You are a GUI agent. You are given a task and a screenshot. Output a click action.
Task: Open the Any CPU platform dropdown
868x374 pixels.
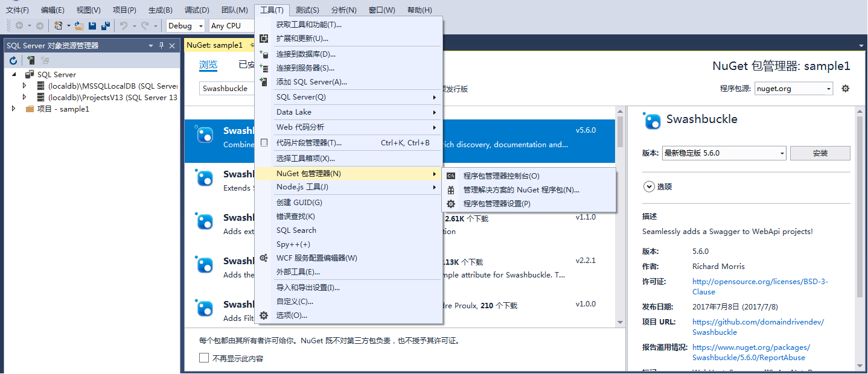click(x=232, y=26)
